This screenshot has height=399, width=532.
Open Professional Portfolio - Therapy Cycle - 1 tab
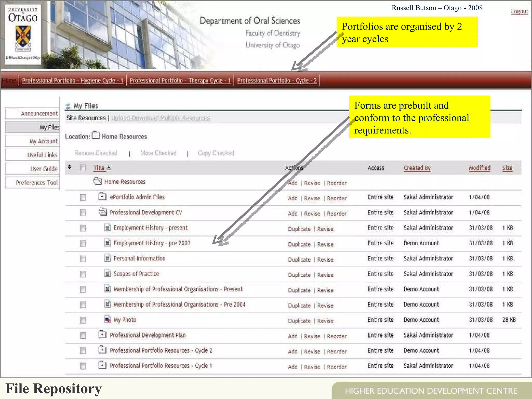(180, 80)
